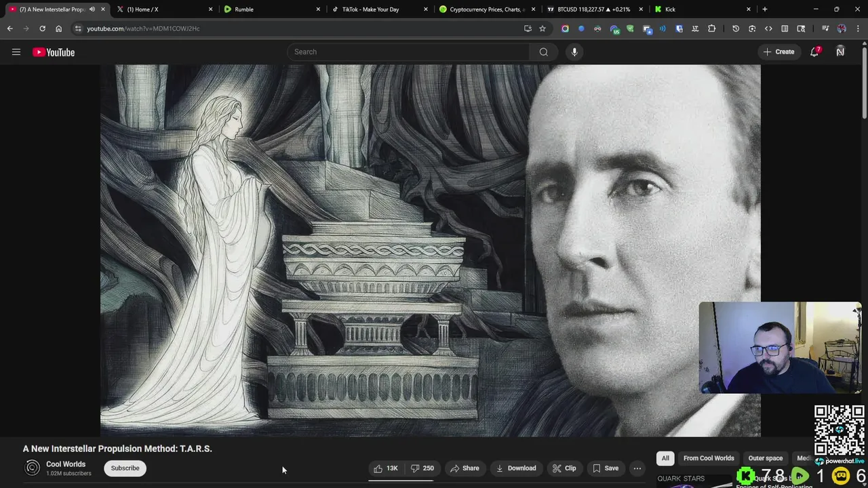Click the sound waves extension icon
The width and height of the screenshot is (868, 488).
click(663, 28)
